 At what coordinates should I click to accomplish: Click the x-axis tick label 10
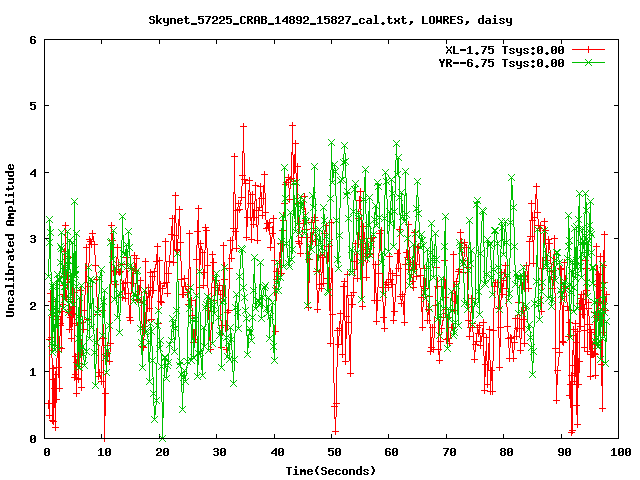click(104, 452)
